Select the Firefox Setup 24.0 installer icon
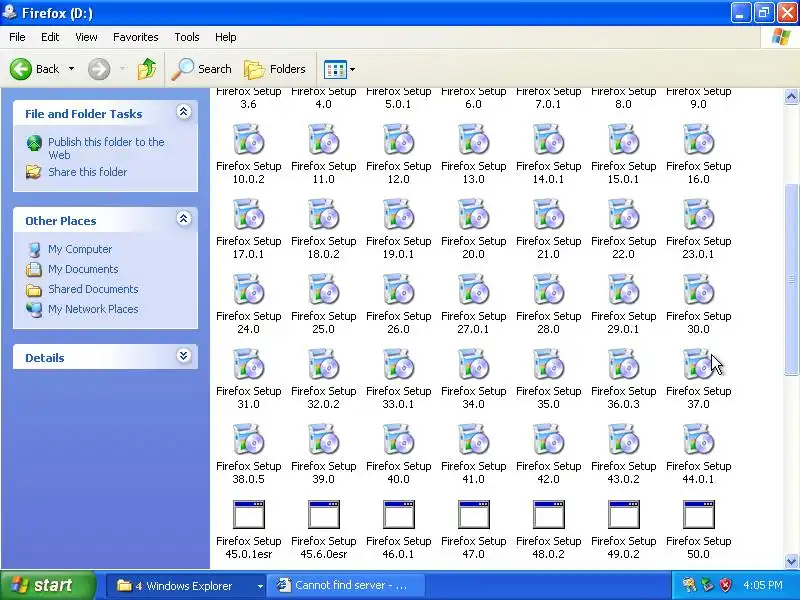The width and height of the screenshot is (800, 600). point(248,289)
